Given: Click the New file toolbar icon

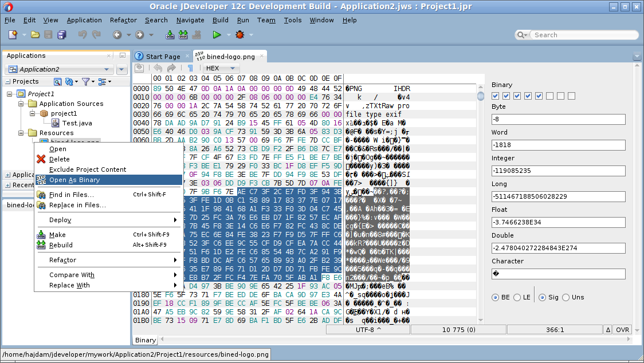Looking at the screenshot, I should (13, 35).
